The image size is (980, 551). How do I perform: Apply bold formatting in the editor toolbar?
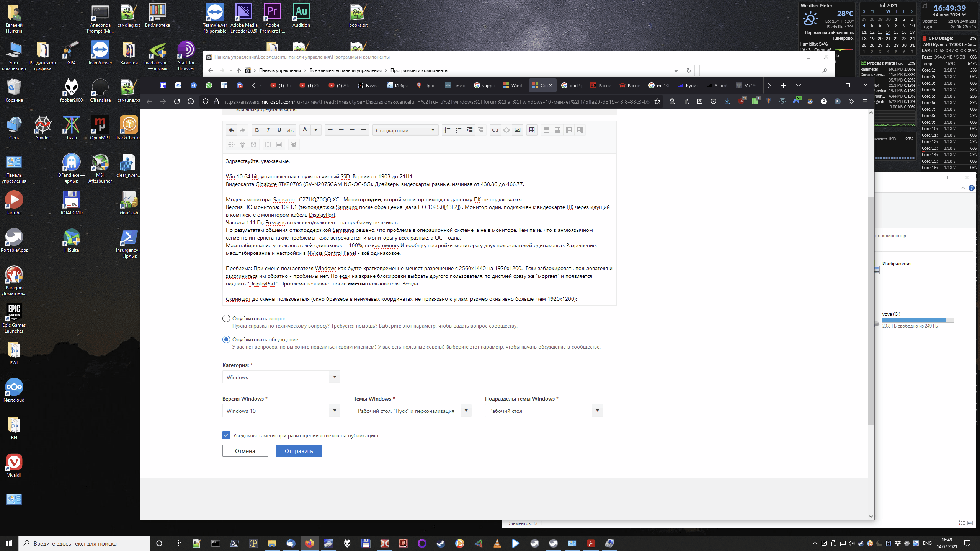257,130
